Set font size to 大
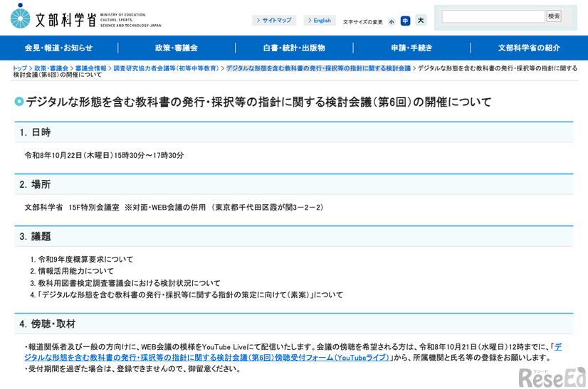Viewport: 588px width, 389px height. [421, 20]
